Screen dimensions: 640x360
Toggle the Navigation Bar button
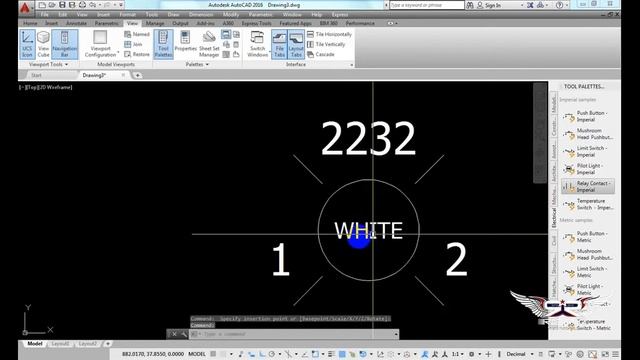pos(64,44)
